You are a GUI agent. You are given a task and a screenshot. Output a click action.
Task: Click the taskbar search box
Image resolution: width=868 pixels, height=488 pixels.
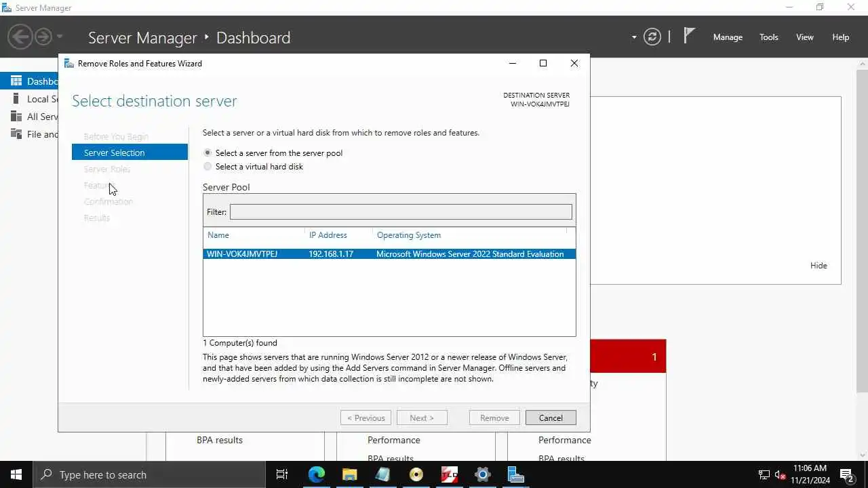pos(149,474)
